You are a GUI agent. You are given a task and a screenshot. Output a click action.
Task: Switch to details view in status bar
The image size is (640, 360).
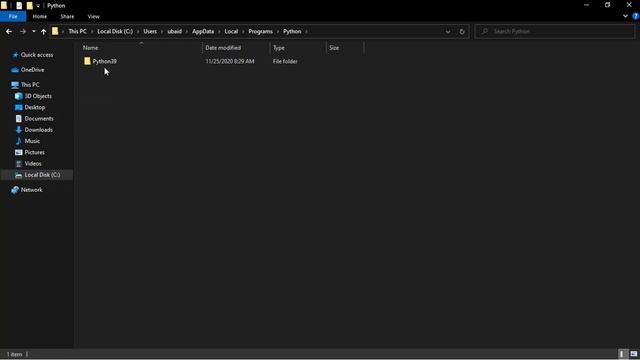click(x=622, y=354)
